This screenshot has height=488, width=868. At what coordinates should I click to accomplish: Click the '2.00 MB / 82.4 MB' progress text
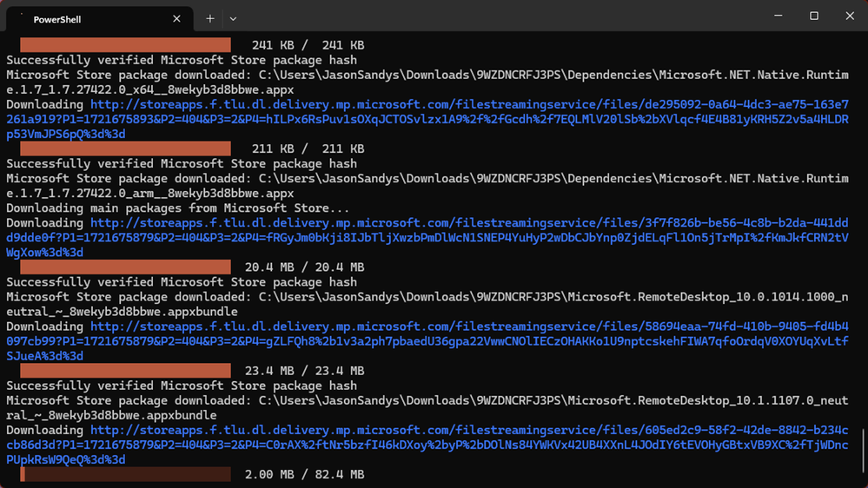(x=304, y=474)
